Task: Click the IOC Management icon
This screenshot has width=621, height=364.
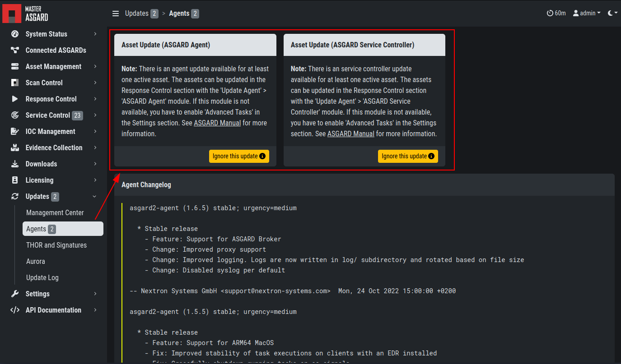Action: tap(15, 131)
